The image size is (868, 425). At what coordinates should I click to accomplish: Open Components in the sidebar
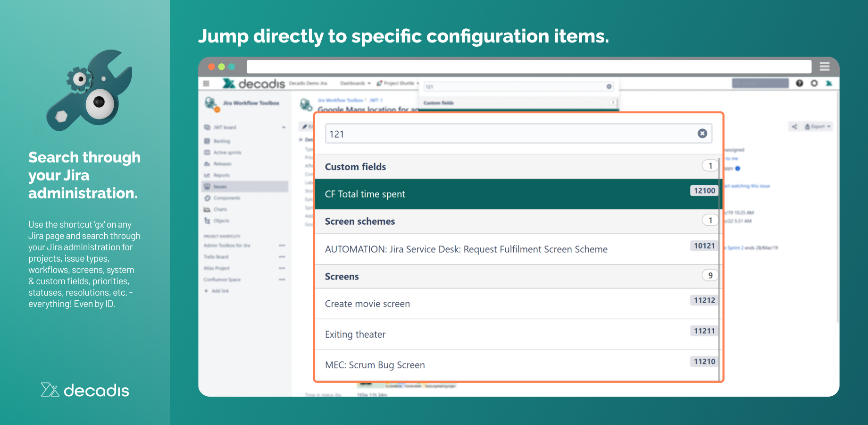(x=226, y=198)
